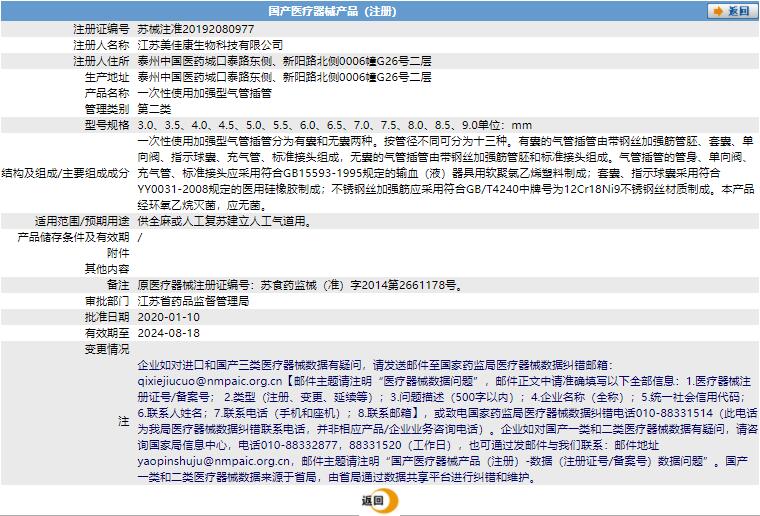Click the 结构及组成/主要组成成分 label

pos(65,173)
